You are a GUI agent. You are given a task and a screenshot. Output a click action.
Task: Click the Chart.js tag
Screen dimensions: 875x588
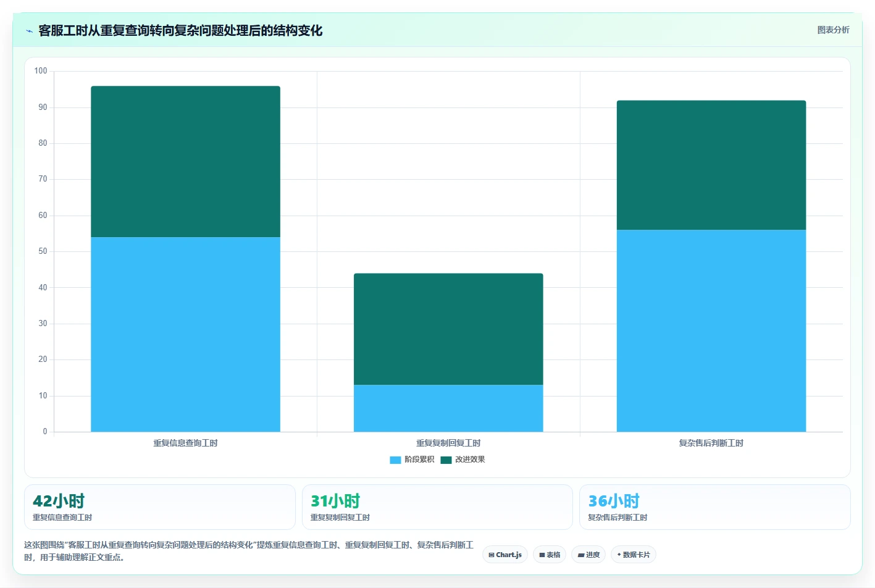click(x=505, y=555)
